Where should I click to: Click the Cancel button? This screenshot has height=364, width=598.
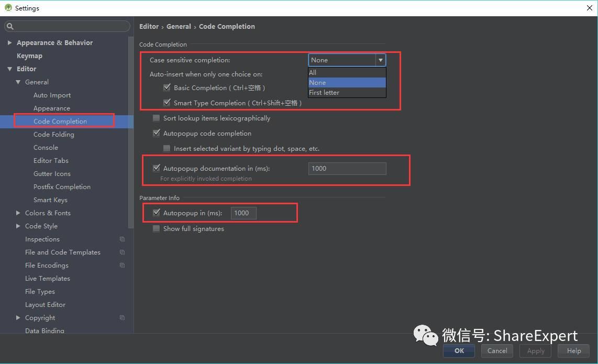(497, 351)
